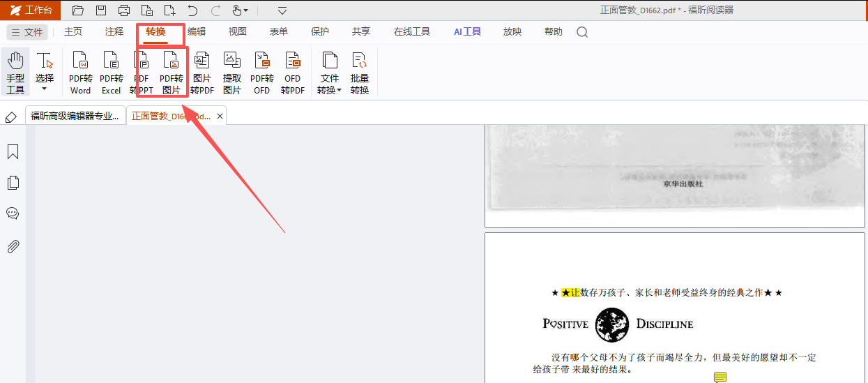Click the open folder icon in the quick access bar
This screenshot has height=383, width=868.
point(78,10)
